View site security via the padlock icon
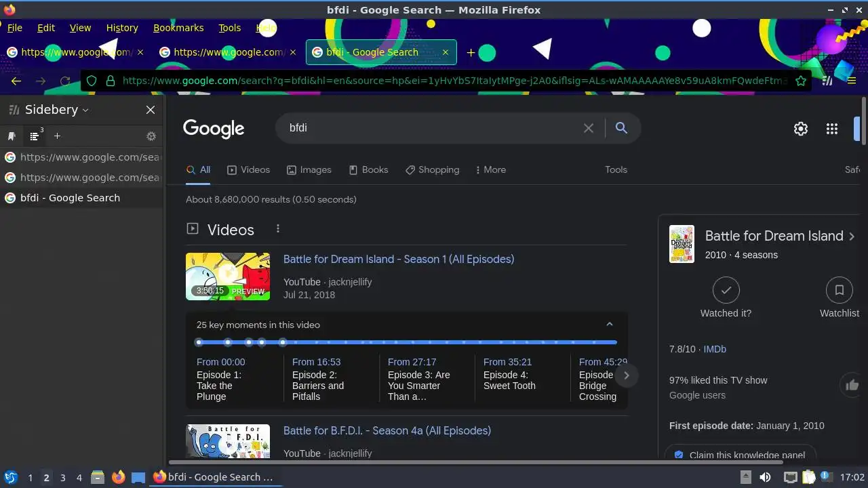The image size is (868, 488). [111, 81]
